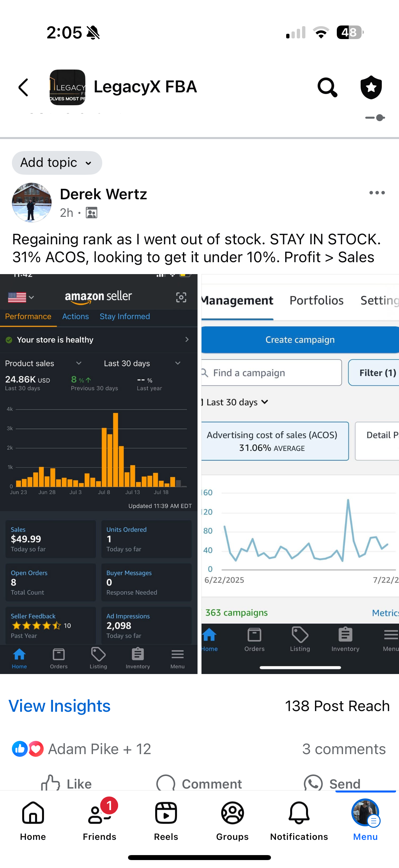Tap the Sales $49.99 card

51,539
